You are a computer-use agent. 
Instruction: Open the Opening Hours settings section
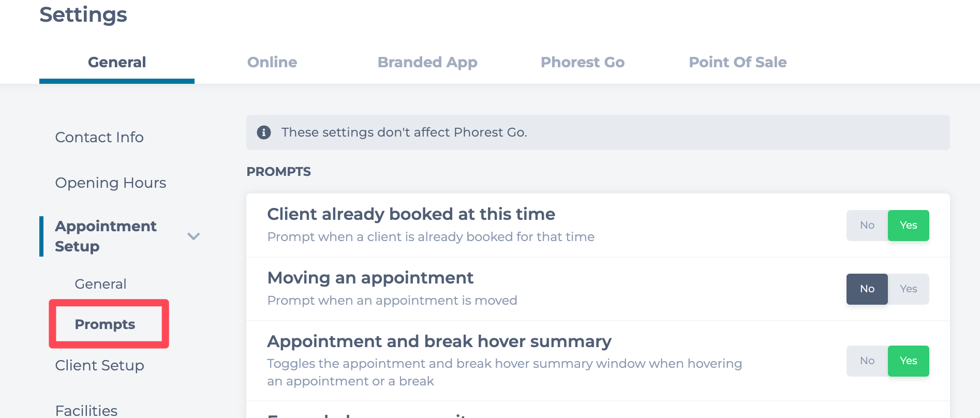(111, 183)
